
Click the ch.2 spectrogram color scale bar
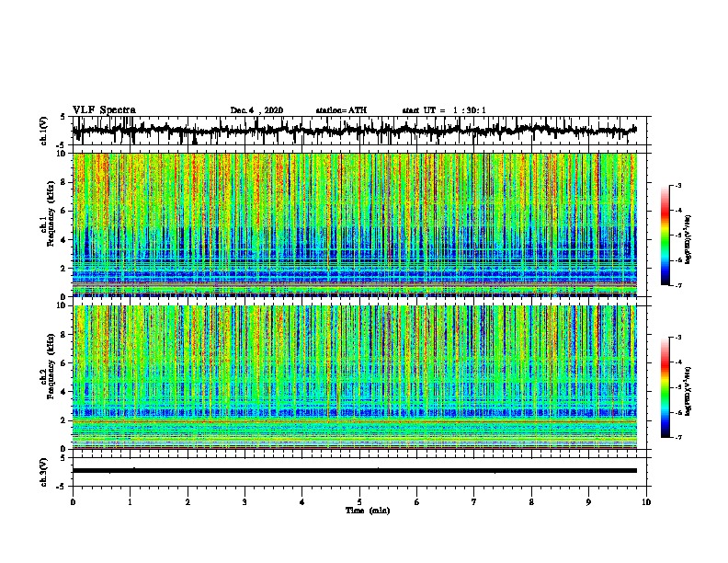(665, 387)
